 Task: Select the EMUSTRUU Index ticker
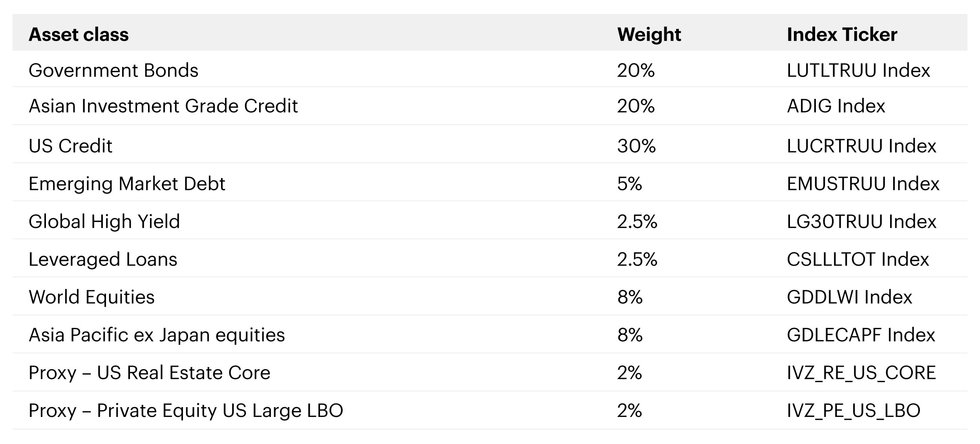click(863, 184)
